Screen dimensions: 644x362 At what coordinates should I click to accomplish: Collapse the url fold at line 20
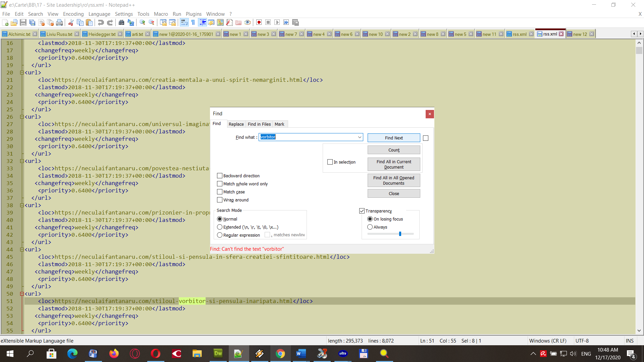click(22, 72)
